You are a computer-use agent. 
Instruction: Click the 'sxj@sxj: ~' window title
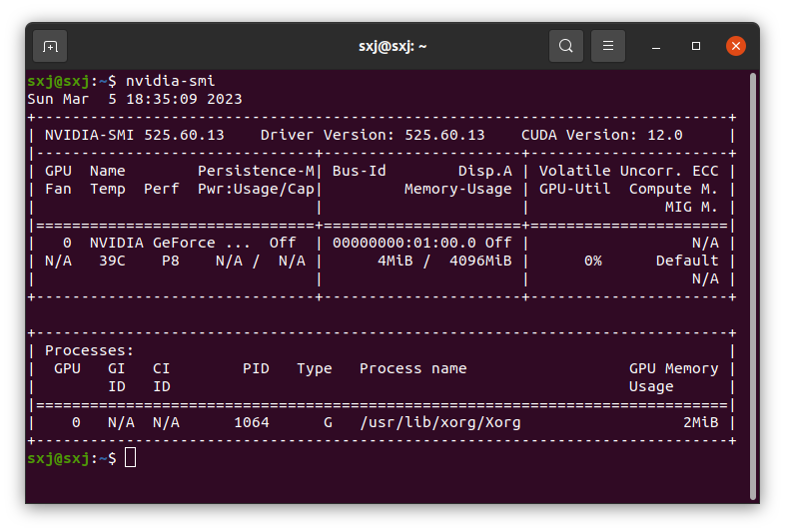click(392, 47)
